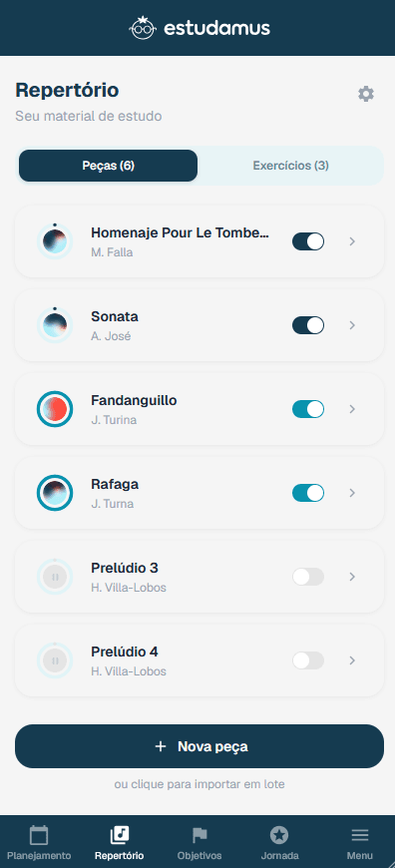Open the Rafaga piece title
The width and height of the screenshot is (395, 868).
click(x=115, y=484)
